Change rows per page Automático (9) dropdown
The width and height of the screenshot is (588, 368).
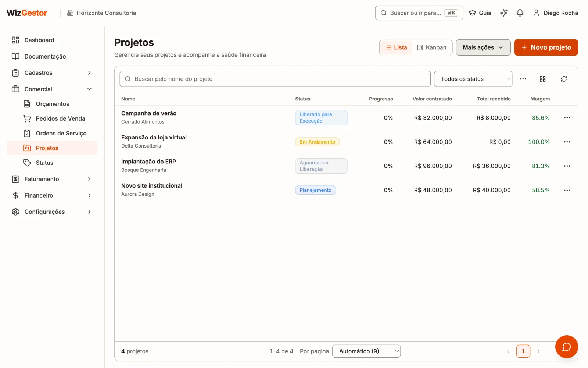366,351
